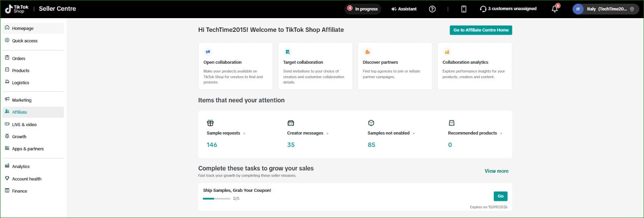Click the Creator messages count 35
This screenshot has width=644, height=218.
coord(291,145)
